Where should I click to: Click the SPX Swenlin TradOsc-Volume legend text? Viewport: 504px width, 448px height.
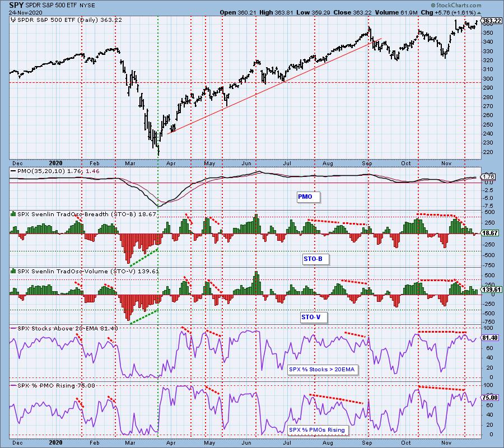(88, 271)
